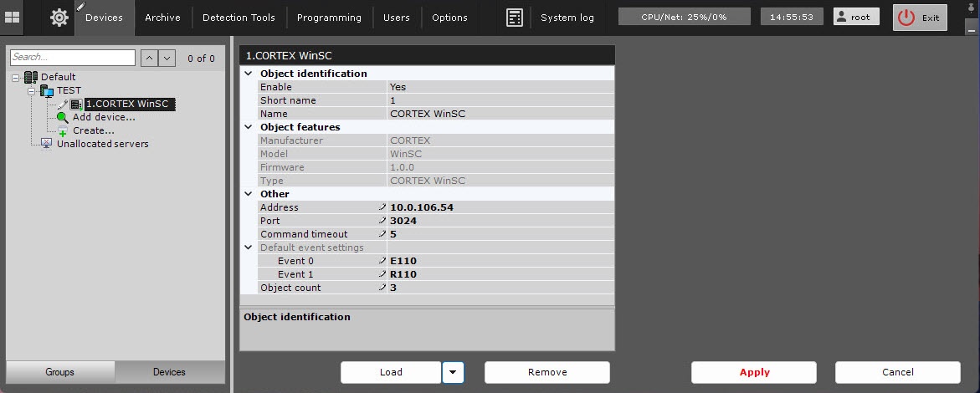Screen dimensions: 980x393
Task: Open the layouts grid icon
Action: pos(13,18)
